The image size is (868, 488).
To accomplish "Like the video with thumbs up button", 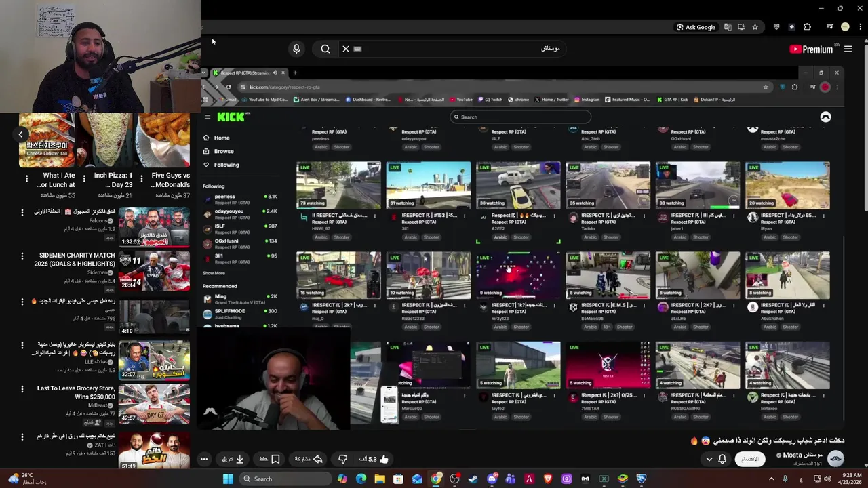I will pyautogui.click(x=374, y=459).
